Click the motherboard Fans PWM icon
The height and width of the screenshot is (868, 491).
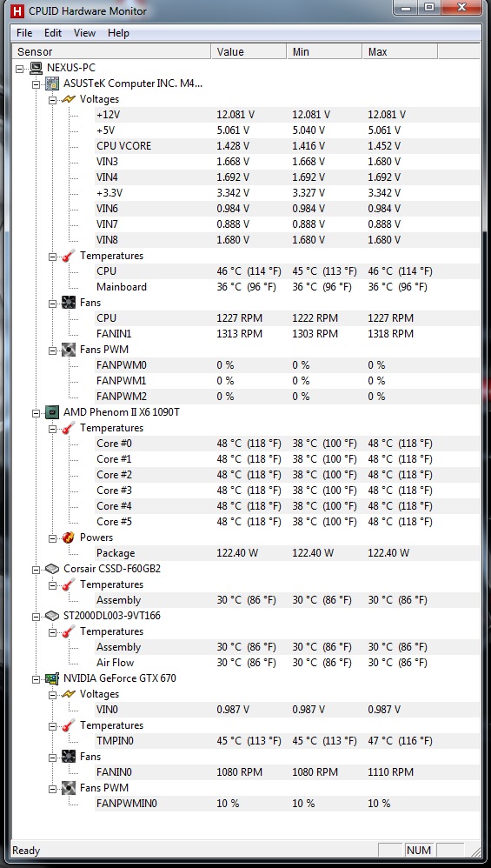[69, 350]
